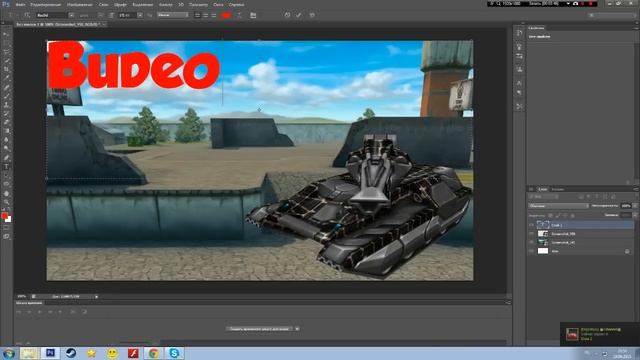Image resolution: width=640 pixels, height=360 pixels.
Task: Select the Eraser tool
Action: (x=7, y=122)
